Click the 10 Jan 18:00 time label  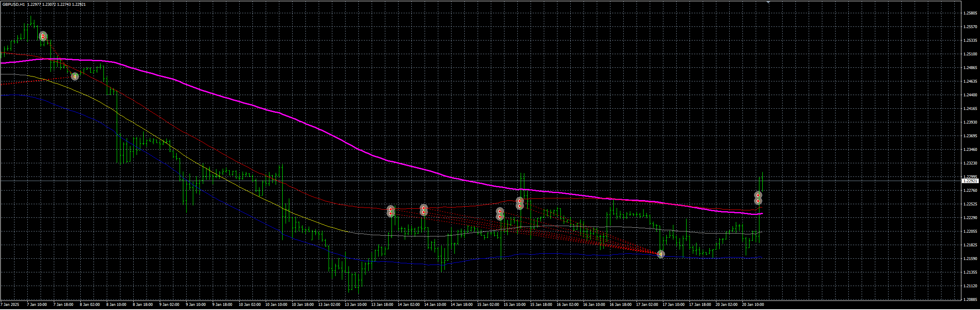pyautogui.click(x=303, y=305)
